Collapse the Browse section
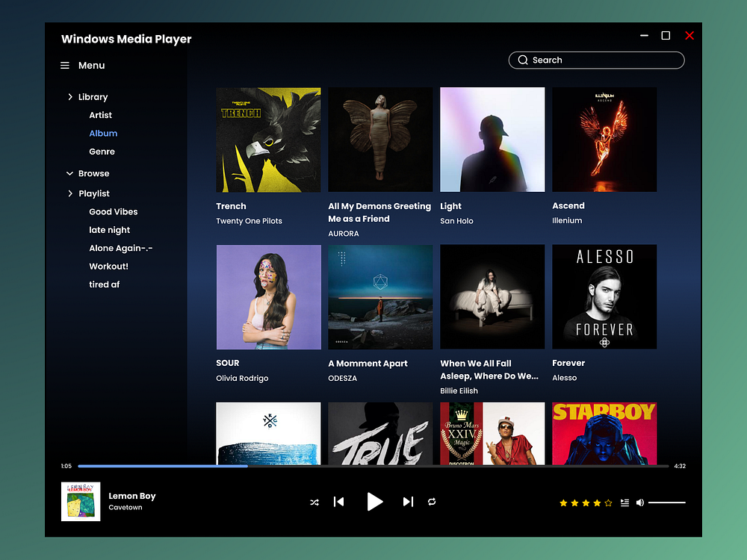 tap(69, 172)
